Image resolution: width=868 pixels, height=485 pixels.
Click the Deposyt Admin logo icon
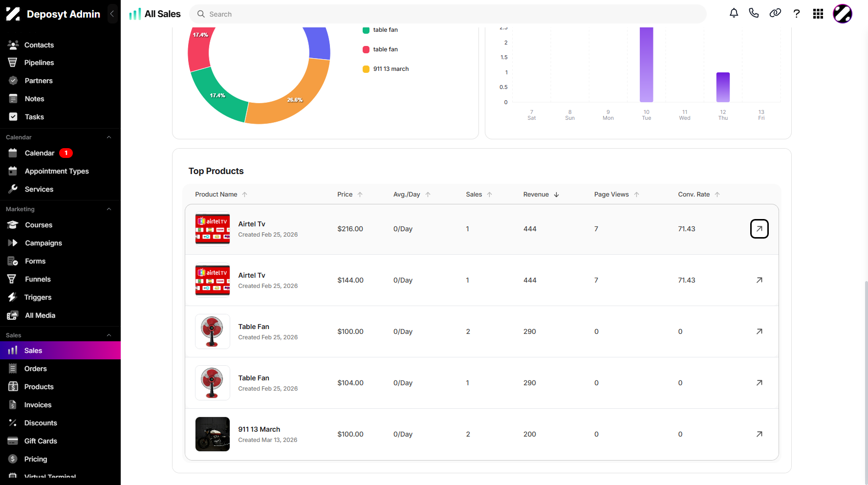pos(13,14)
